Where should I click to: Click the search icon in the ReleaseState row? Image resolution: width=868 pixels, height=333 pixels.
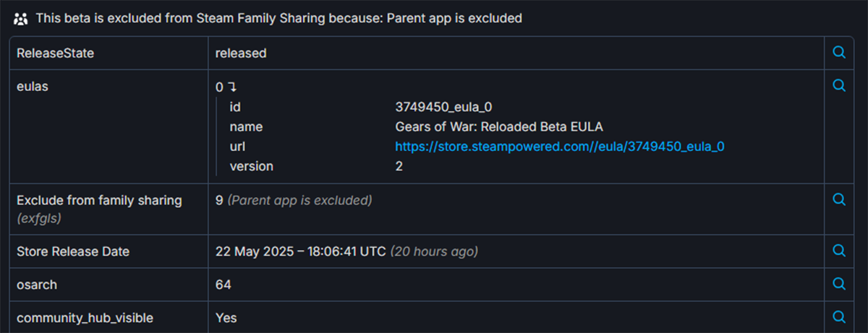[839, 53]
